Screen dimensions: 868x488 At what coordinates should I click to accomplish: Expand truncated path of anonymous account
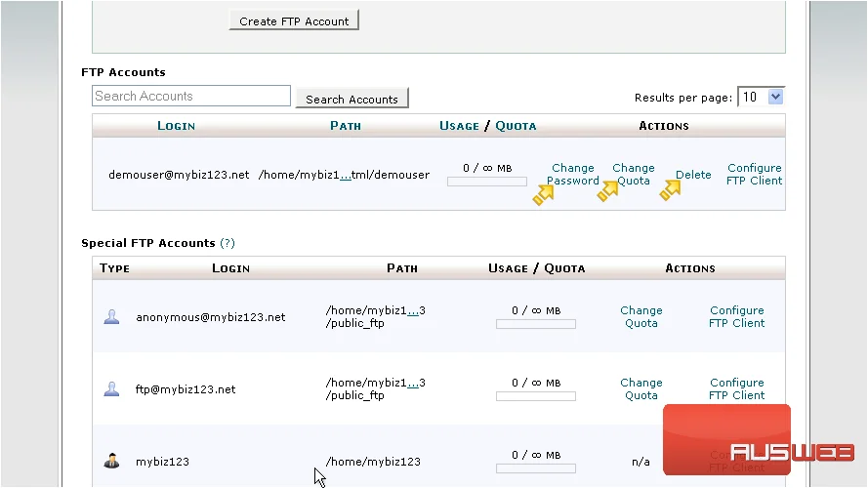413,311
